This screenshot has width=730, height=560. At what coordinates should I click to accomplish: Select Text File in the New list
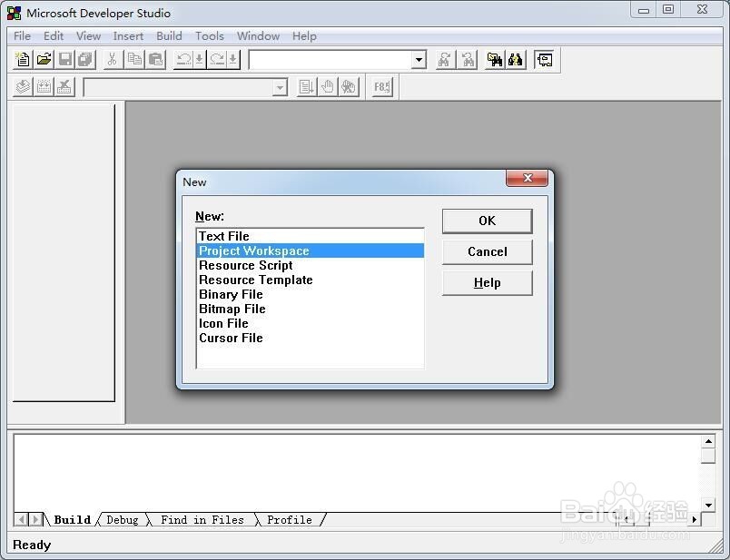(x=311, y=236)
